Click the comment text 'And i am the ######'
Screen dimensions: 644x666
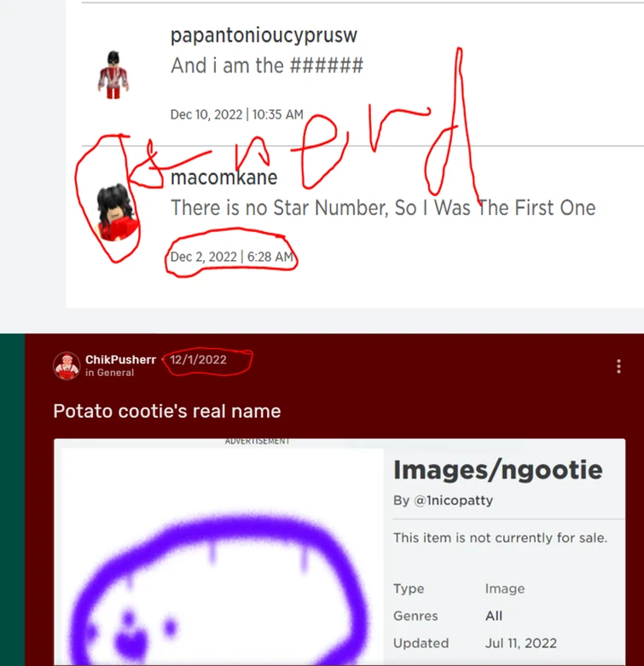point(267,66)
